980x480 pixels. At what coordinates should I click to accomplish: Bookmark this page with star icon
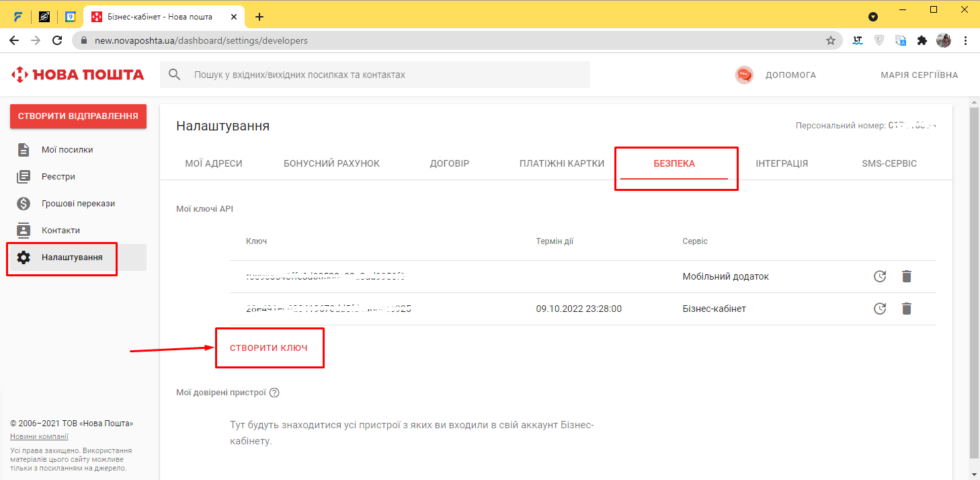coord(831,40)
